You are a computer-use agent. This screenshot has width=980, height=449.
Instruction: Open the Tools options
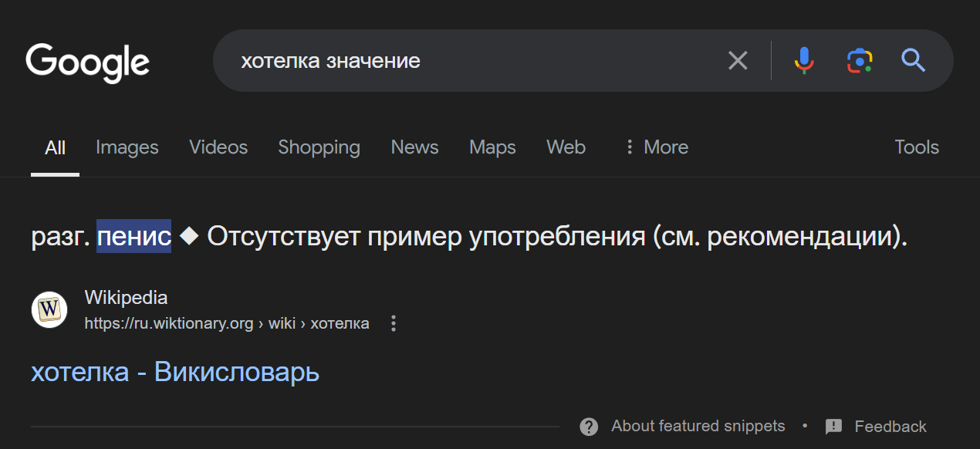(x=917, y=147)
